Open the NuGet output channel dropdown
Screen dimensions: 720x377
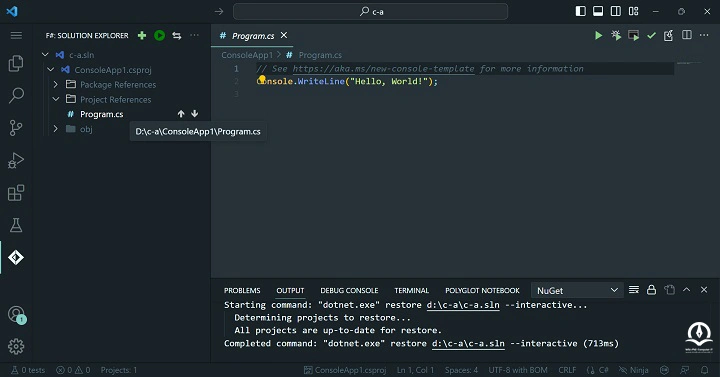click(577, 290)
